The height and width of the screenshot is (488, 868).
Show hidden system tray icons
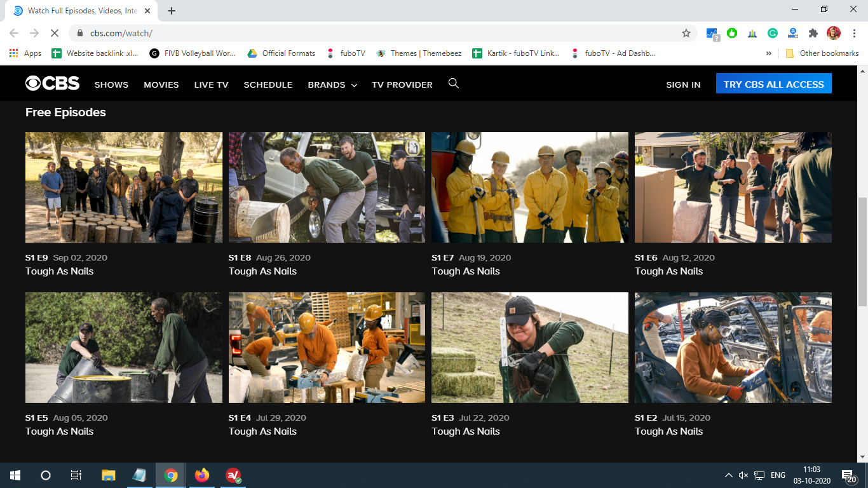[x=728, y=475]
